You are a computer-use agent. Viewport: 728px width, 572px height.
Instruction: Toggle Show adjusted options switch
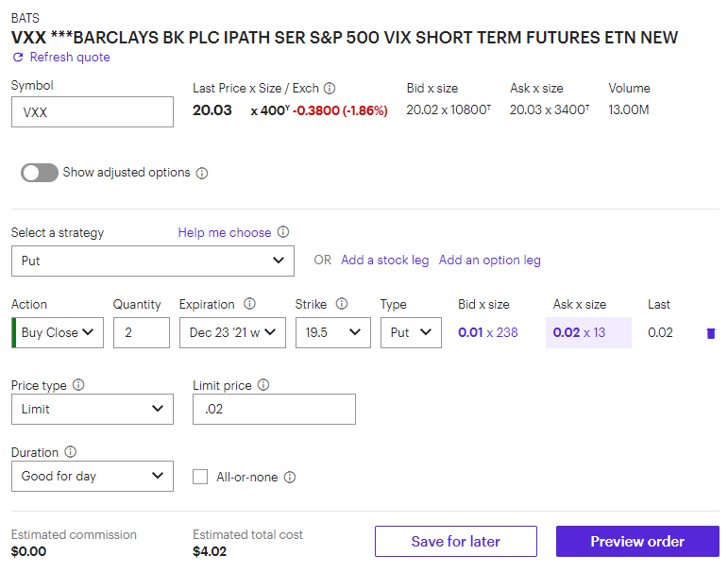40,173
